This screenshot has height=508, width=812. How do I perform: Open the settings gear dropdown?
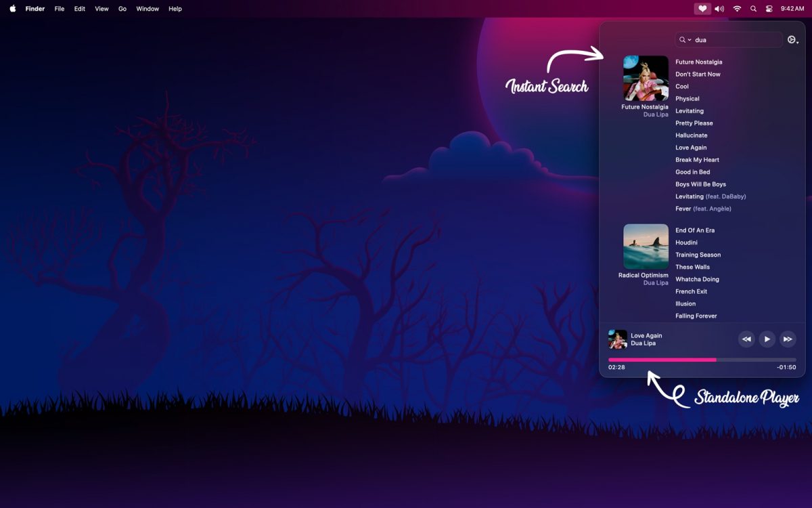pyautogui.click(x=792, y=40)
